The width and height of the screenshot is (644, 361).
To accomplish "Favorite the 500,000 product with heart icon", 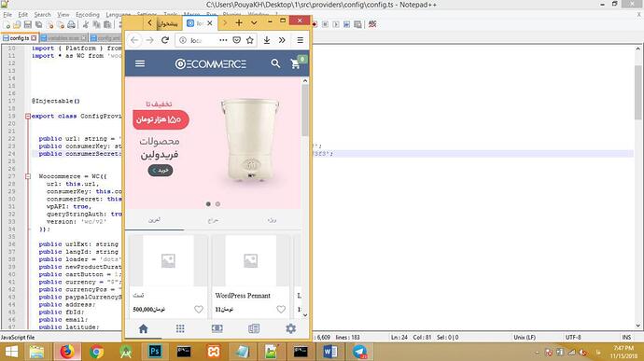I will tap(199, 310).
